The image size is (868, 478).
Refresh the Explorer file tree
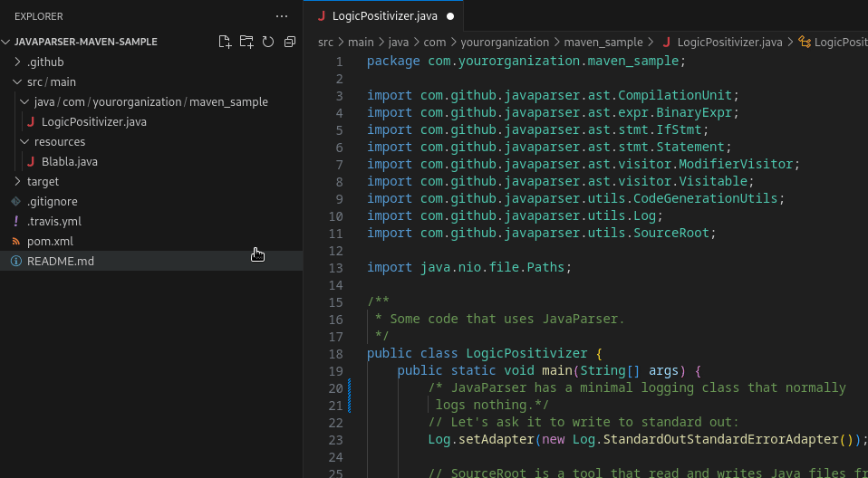[x=268, y=42]
